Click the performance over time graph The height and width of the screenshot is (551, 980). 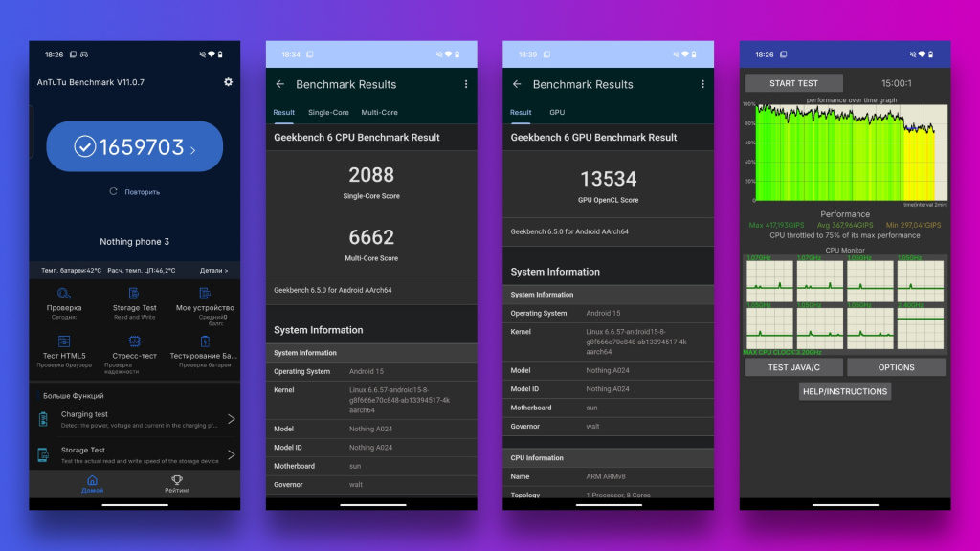(844, 153)
